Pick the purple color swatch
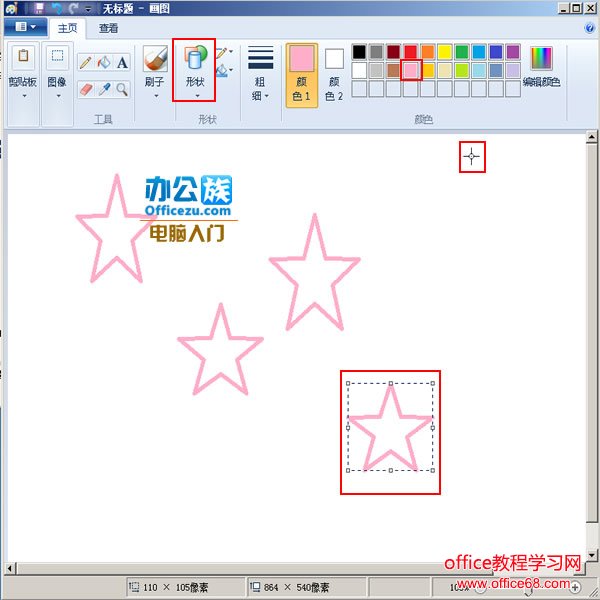The width and height of the screenshot is (600, 600). (x=513, y=52)
